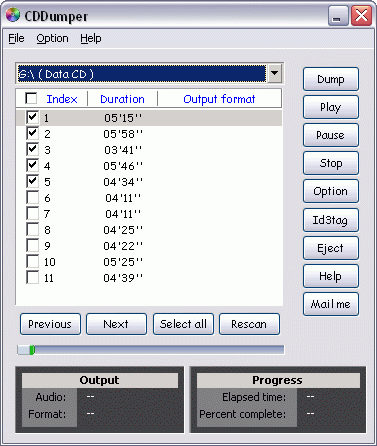
Task: Select duration 05'58'' of track 2
Action: [x=123, y=134]
